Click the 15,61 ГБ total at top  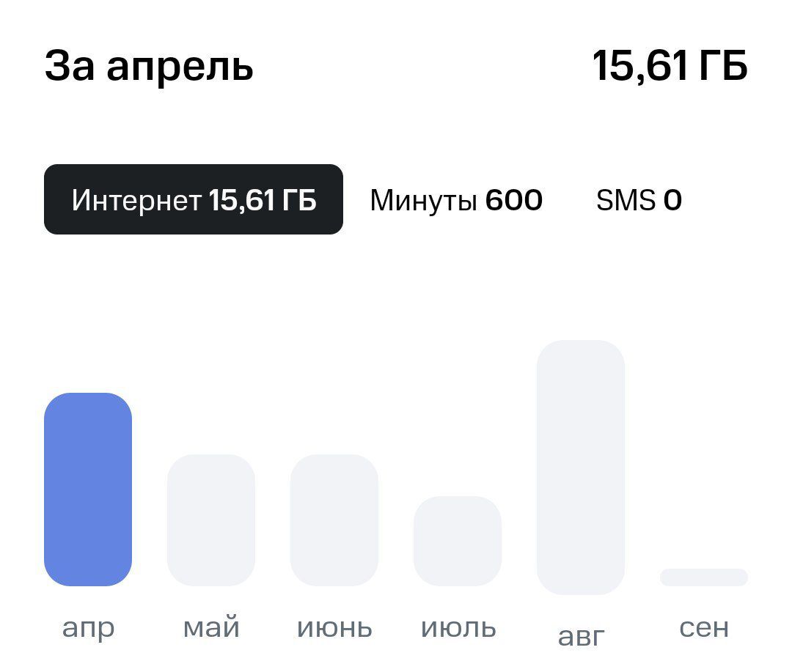pos(670,66)
